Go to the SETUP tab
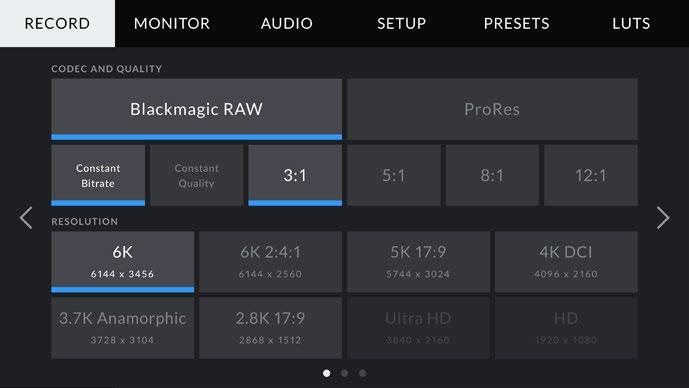This screenshot has height=388, width=689. point(401,23)
